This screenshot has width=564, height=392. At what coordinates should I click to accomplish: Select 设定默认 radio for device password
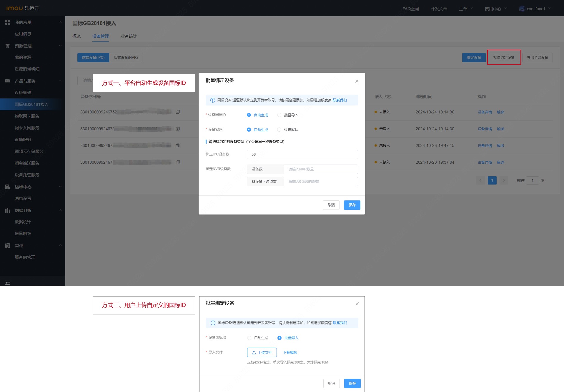tap(279, 130)
